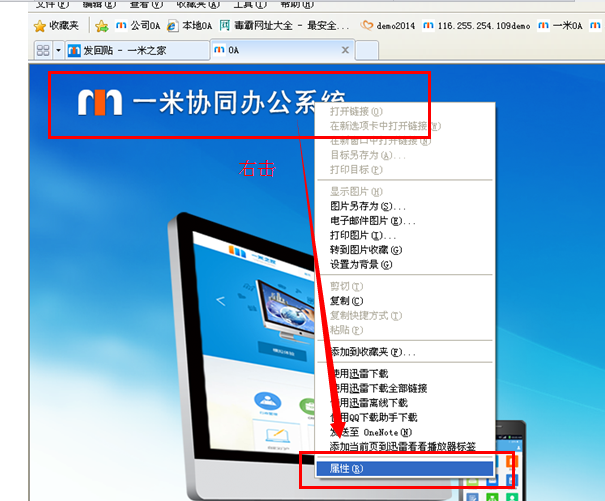The height and width of the screenshot is (501, 605).
Task: Choose 显示图片(H) in the context menu
Action: (405, 191)
